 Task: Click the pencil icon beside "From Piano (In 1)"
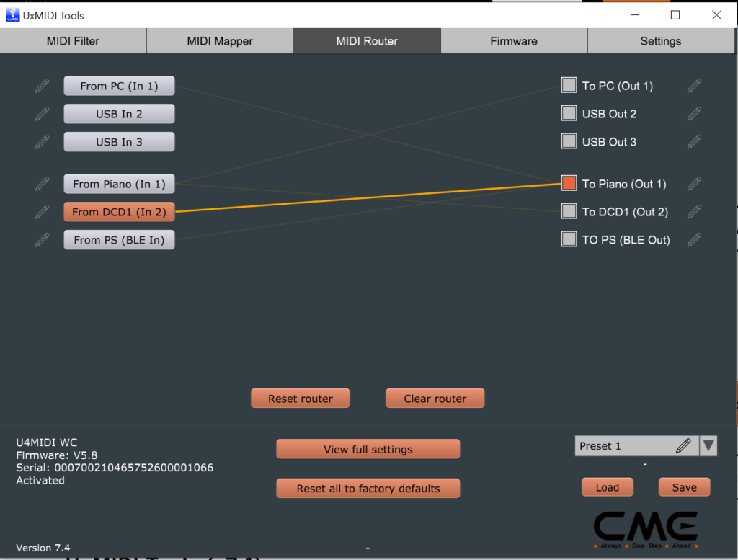pos(42,183)
